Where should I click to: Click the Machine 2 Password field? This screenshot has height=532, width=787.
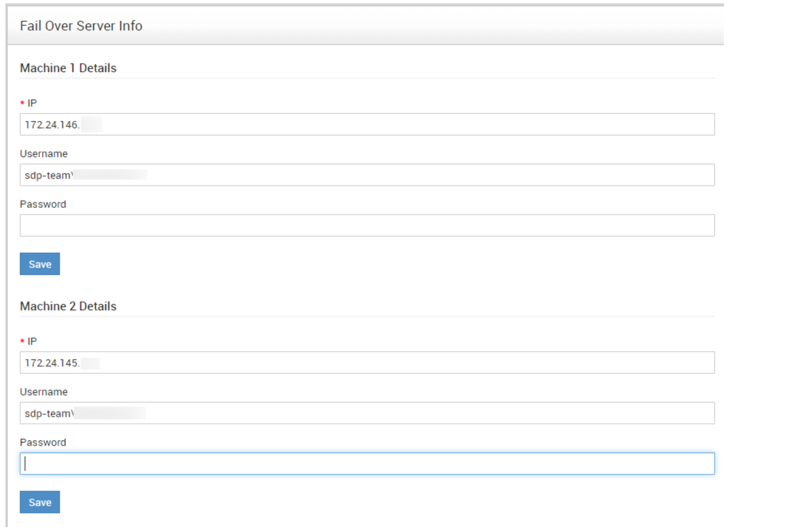coord(367,464)
